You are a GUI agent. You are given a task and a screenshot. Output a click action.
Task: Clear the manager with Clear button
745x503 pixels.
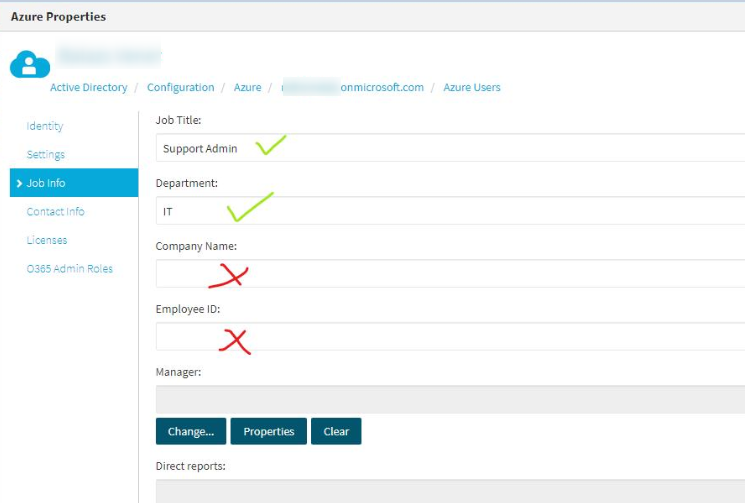(x=336, y=432)
